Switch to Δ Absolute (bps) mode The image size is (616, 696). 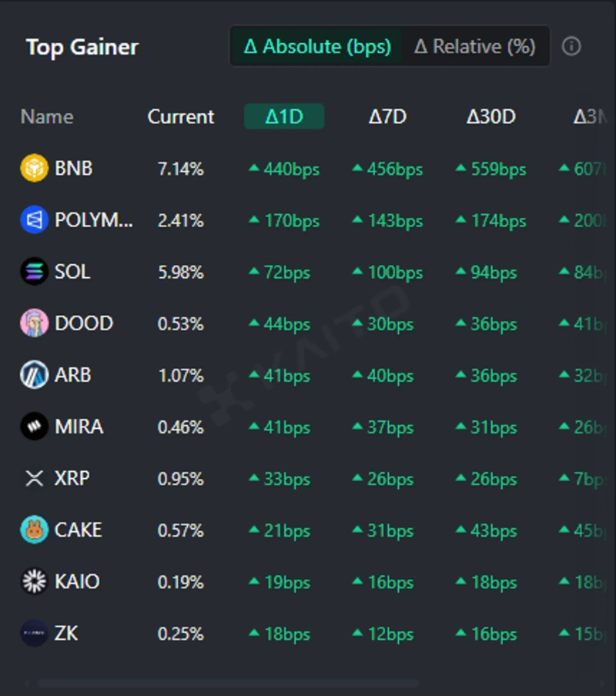pyautogui.click(x=316, y=46)
